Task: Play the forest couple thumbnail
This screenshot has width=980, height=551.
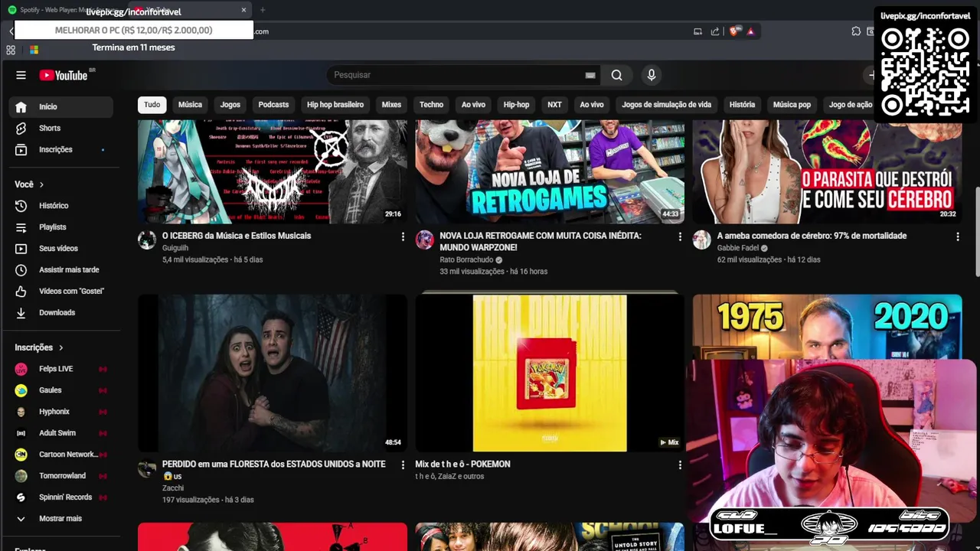Action: 273,373
